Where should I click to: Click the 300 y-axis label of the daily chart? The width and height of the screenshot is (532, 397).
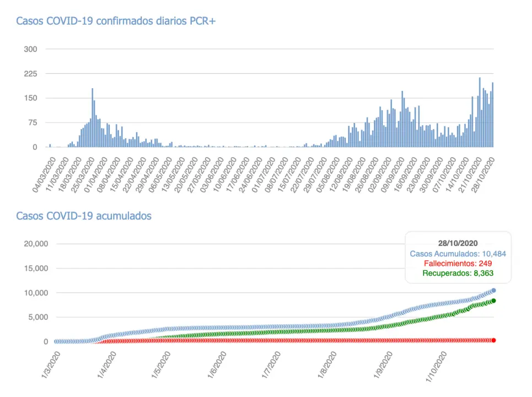coord(30,50)
